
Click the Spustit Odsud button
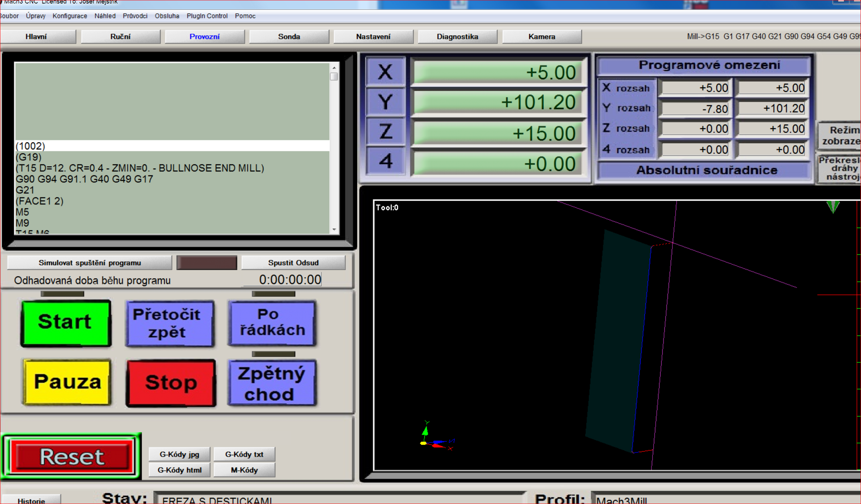coord(293,263)
